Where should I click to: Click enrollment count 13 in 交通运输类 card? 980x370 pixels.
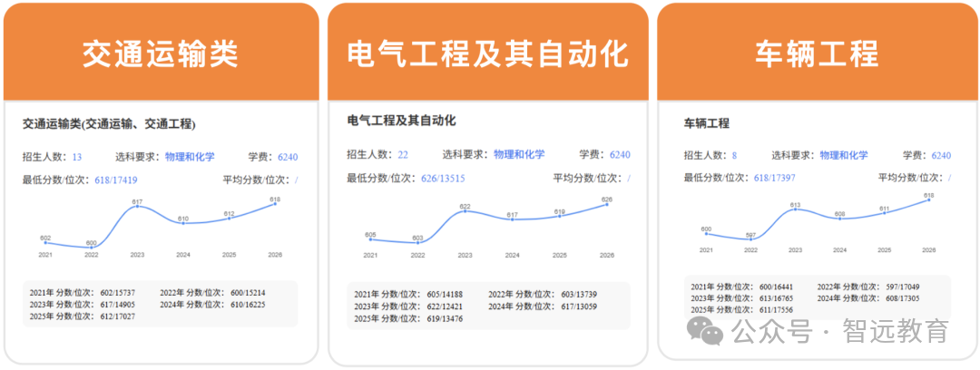[77, 157]
